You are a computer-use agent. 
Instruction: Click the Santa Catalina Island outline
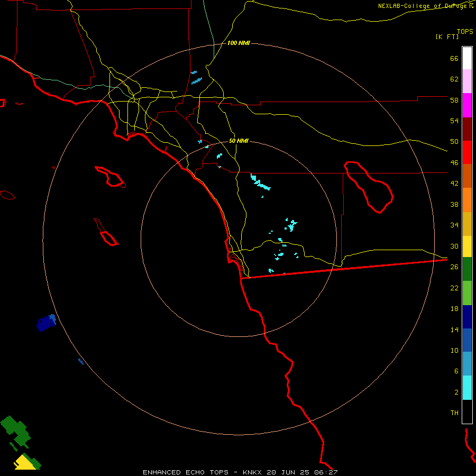click(x=110, y=176)
